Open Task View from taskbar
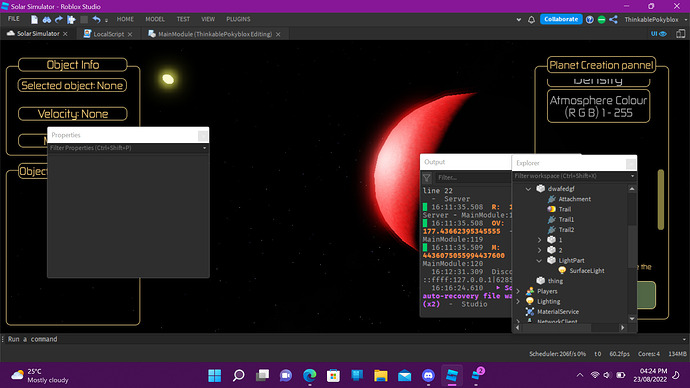Viewport: 690px width, 388px height. click(x=262, y=375)
